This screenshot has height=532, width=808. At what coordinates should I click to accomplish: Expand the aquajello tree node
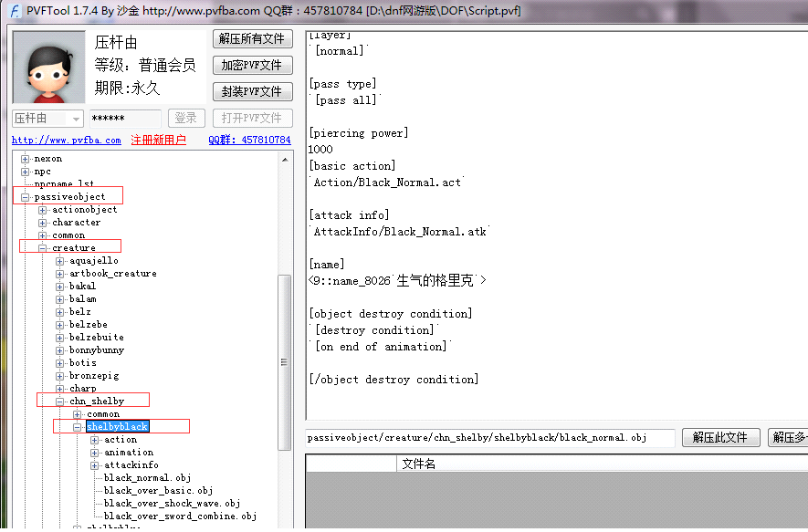[60, 261]
